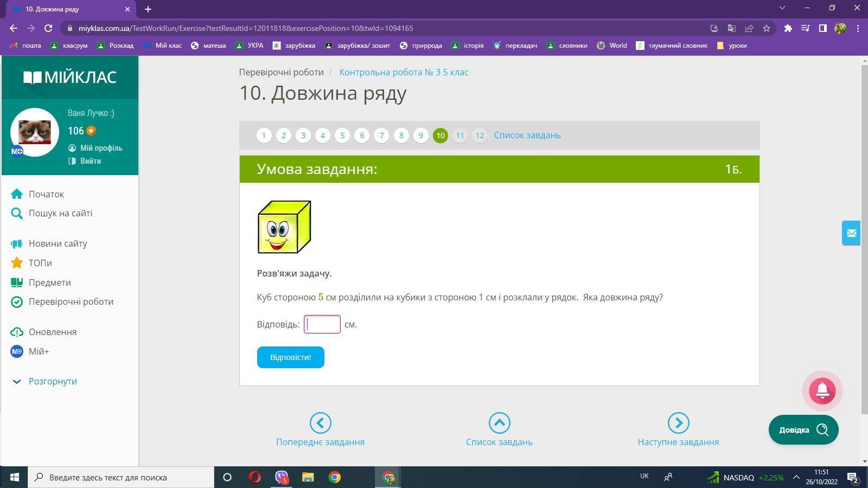Jump to task number 6
Screen dimensions: 868x488
pyautogui.click(x=362, y=136)
